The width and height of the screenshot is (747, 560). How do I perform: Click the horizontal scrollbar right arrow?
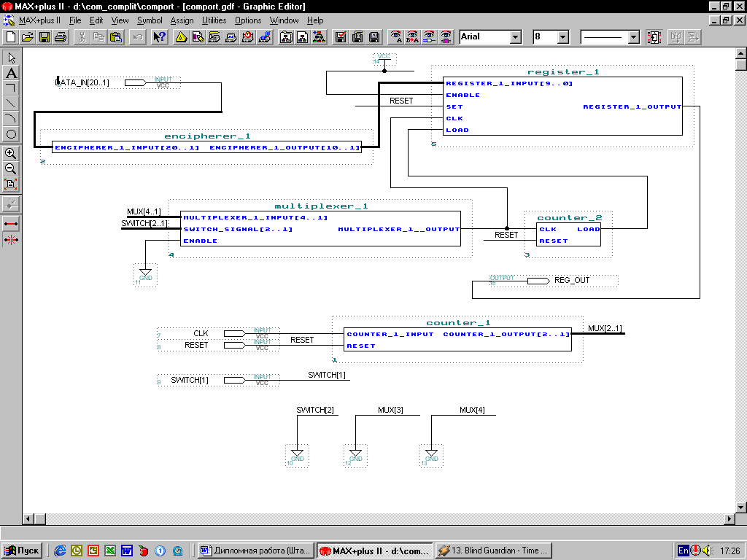pyautogui.click(x=728, y=518)
